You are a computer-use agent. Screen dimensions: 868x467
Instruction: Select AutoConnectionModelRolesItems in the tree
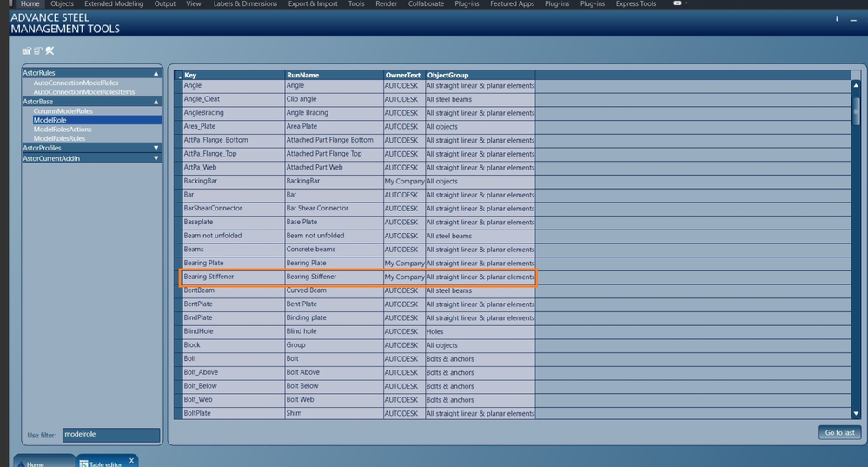(84, 92)
